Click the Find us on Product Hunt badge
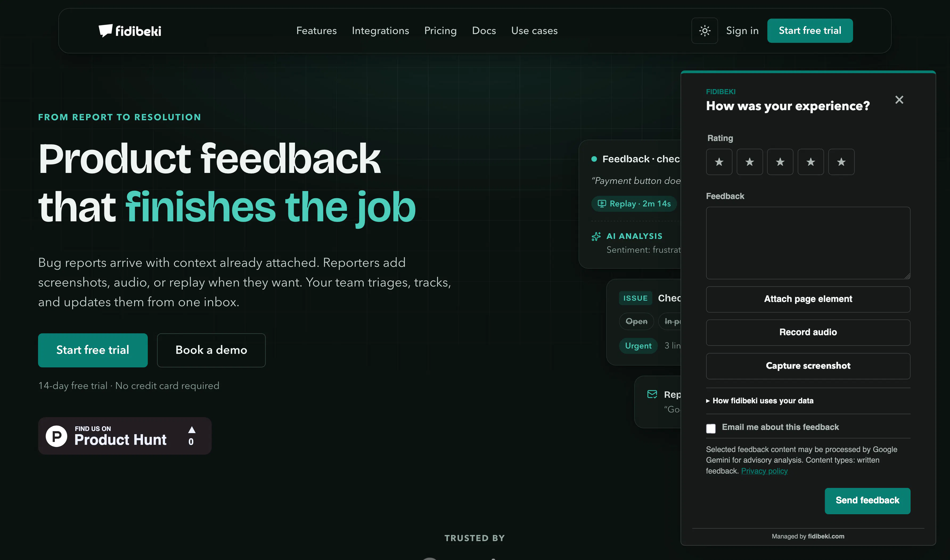The image size is (950, 560). click(125, 436)
